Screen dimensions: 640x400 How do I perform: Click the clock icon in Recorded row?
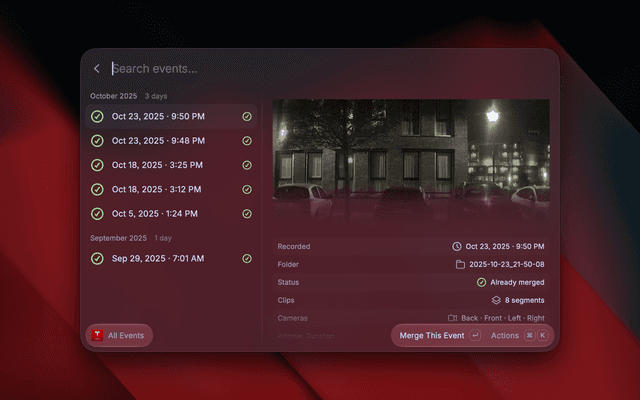[457, 247]
